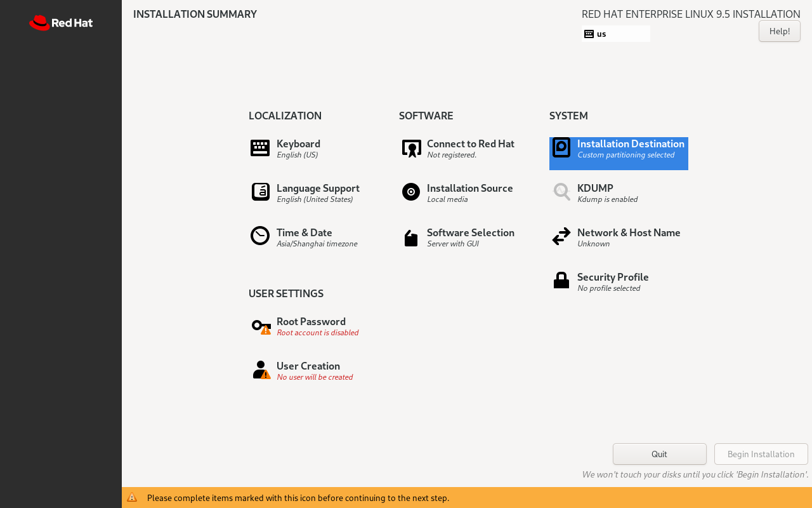Click the SOFTWARE section heading

(x=426, y=116)
